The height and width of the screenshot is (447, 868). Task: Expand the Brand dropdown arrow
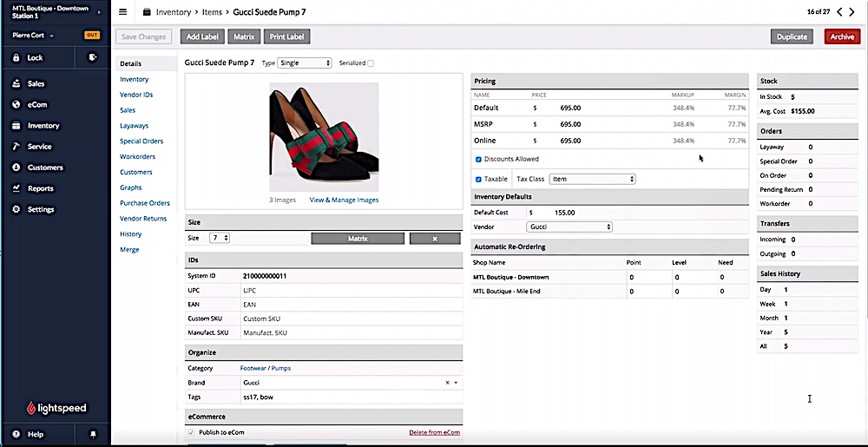pos(457,383)
